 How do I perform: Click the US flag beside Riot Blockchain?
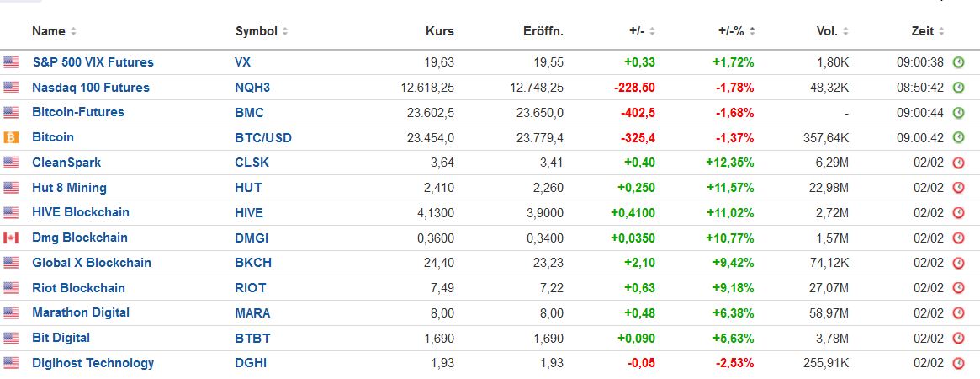pos(11,288)
